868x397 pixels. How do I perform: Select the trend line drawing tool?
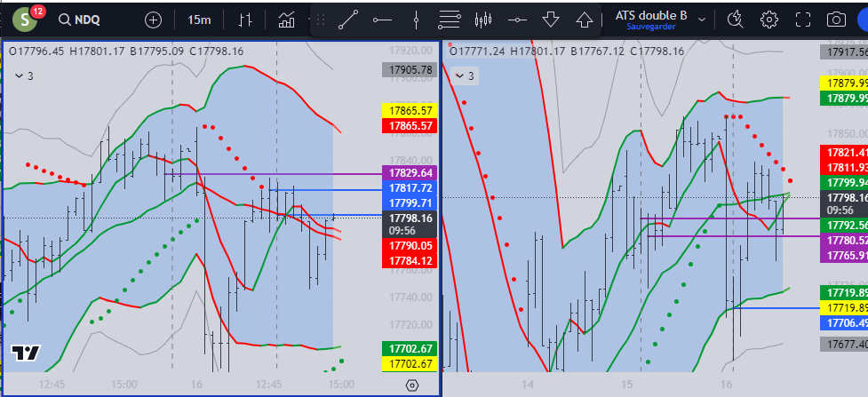click(x=348, y=20)
